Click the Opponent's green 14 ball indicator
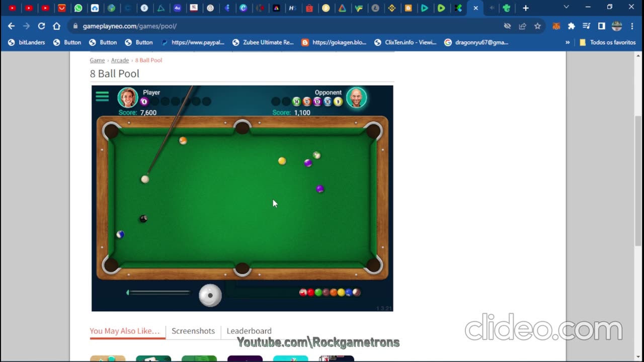This screenshot has width=644, height=362. pyautogui.click(x=296, y=102)
